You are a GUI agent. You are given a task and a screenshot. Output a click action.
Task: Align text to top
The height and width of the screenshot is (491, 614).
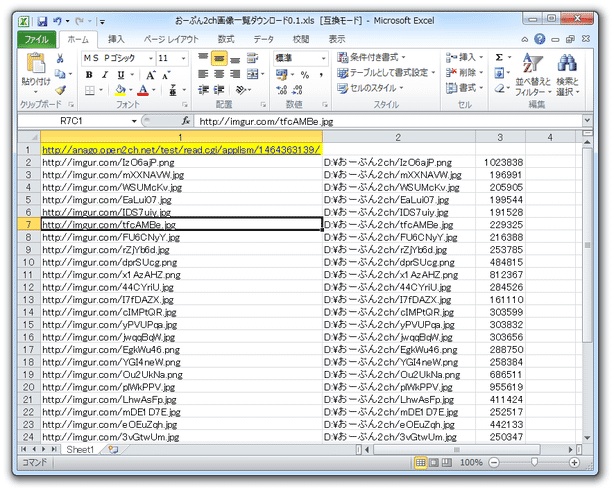203,58
